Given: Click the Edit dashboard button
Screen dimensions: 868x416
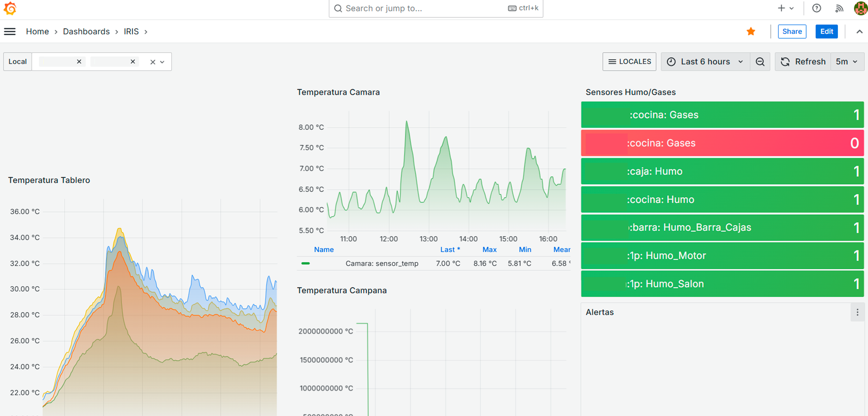Looking at the screenshot, I should [x=826, y=32].
